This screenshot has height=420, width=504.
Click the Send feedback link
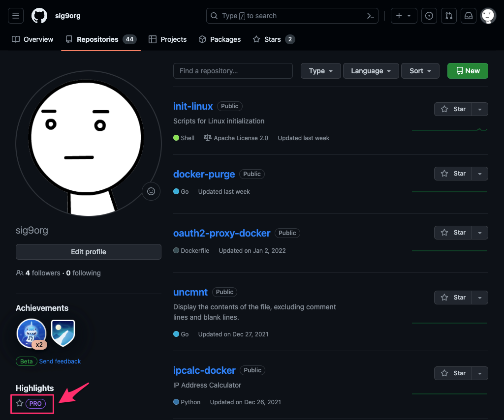[x=60, y=361]
